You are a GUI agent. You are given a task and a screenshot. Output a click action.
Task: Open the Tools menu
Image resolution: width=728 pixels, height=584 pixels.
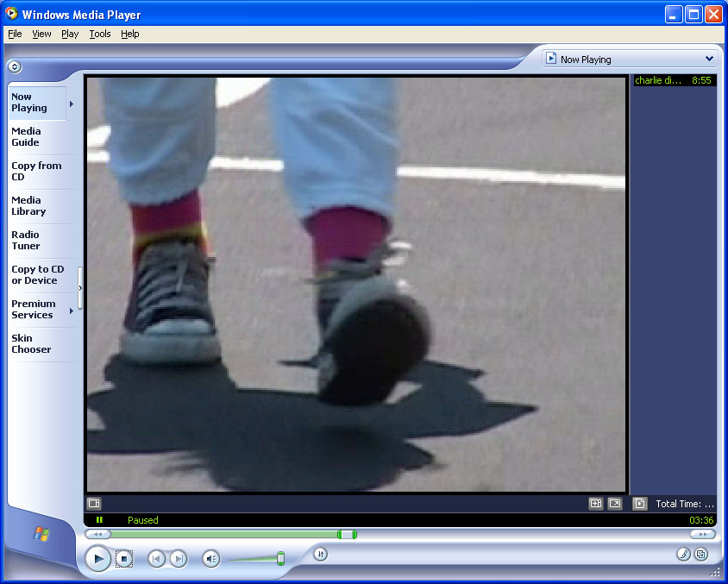[x=100, y=34]
